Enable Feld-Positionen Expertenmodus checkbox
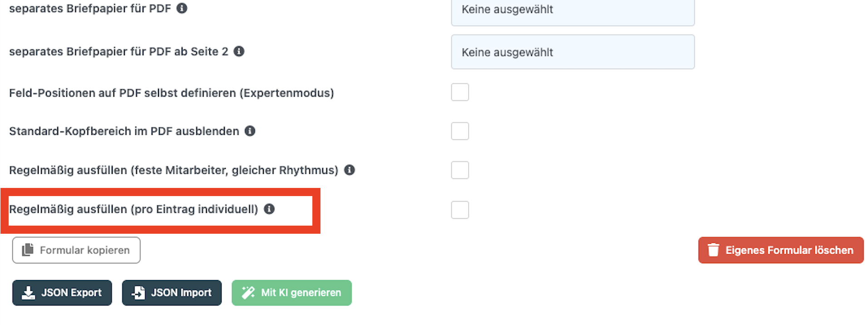This screenshot has height=325, width=868. pos(459,92)
